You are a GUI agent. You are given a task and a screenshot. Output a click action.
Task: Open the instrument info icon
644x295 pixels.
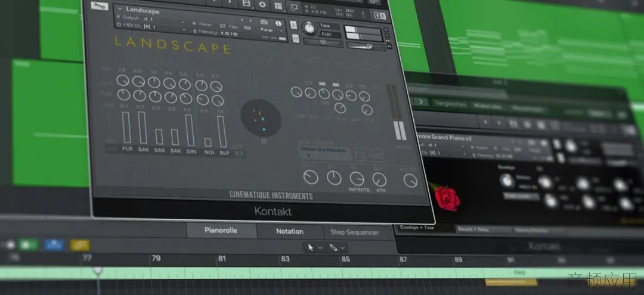278,23
